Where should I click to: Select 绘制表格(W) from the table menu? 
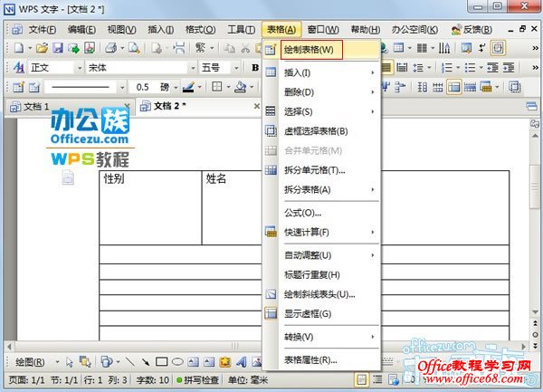click(x=321, y=50)
